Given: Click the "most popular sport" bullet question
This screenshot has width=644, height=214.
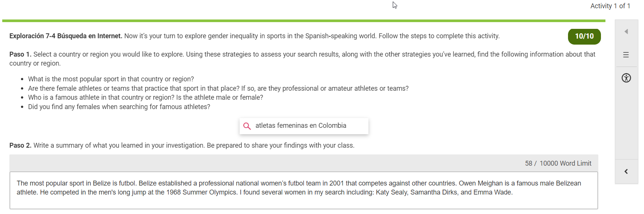Looking at the screenshot, I should pos(111,79).
